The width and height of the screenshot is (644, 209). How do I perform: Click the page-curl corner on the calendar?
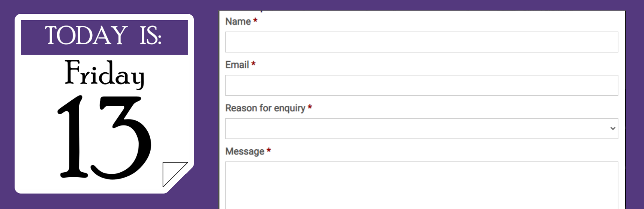[174, 173]
